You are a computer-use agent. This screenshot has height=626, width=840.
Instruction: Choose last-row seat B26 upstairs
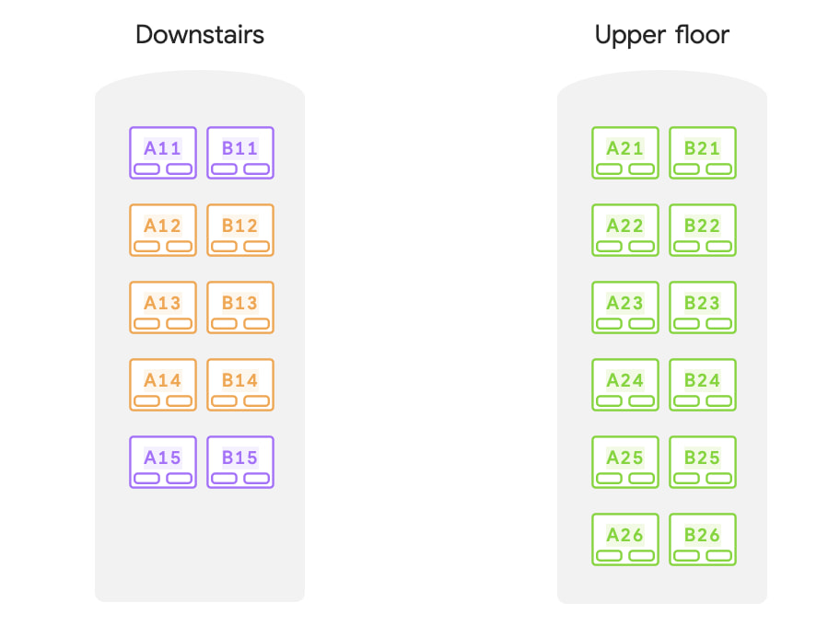[x=703, y=539]
